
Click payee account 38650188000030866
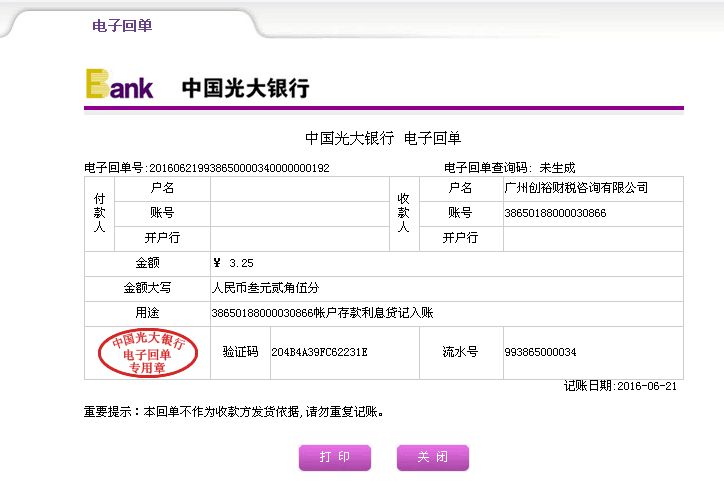coord(555,213)
